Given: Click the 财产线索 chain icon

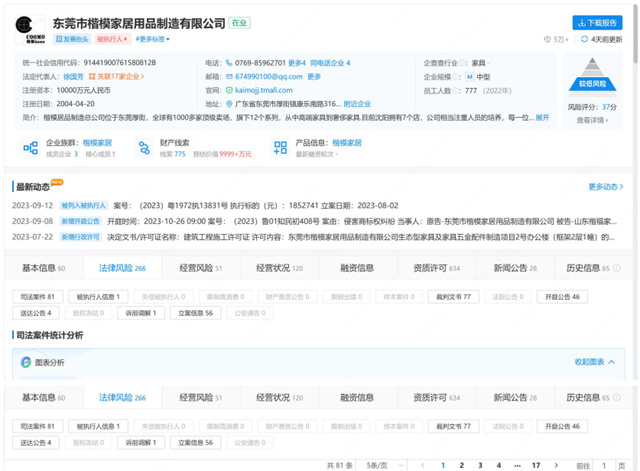Looking at the screenshot, I should click(x=144, y=148).
